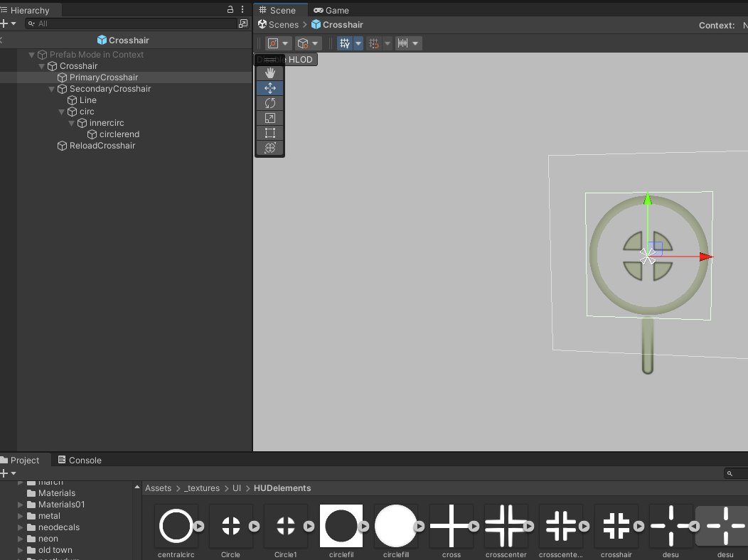Open the grid snapping settings dropdown arrow
Screen dimensions: 748x560
[358, 43]
